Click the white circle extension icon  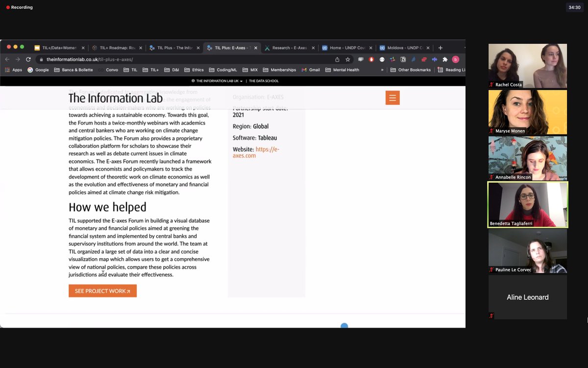click(382, 59)
